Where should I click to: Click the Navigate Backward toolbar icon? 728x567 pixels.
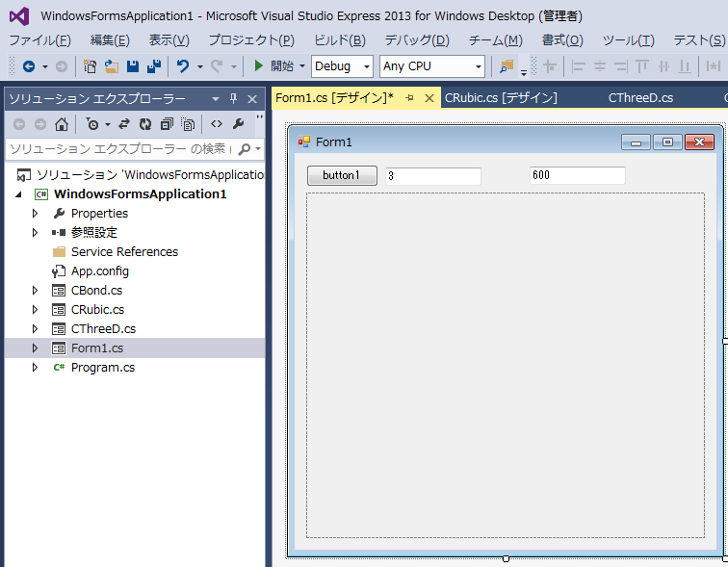pos(29,66)
